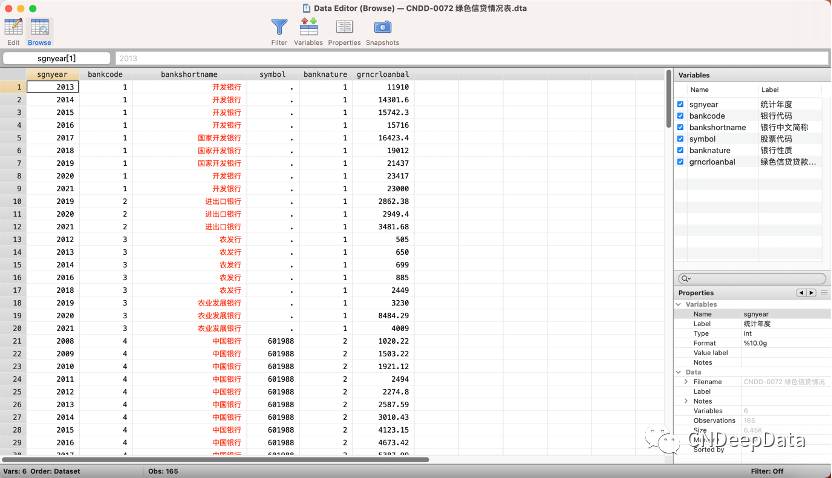Click cell with value 1020.22
This screenshot has height=478, width=832.
pyautogui.click(x=383, y=341)
